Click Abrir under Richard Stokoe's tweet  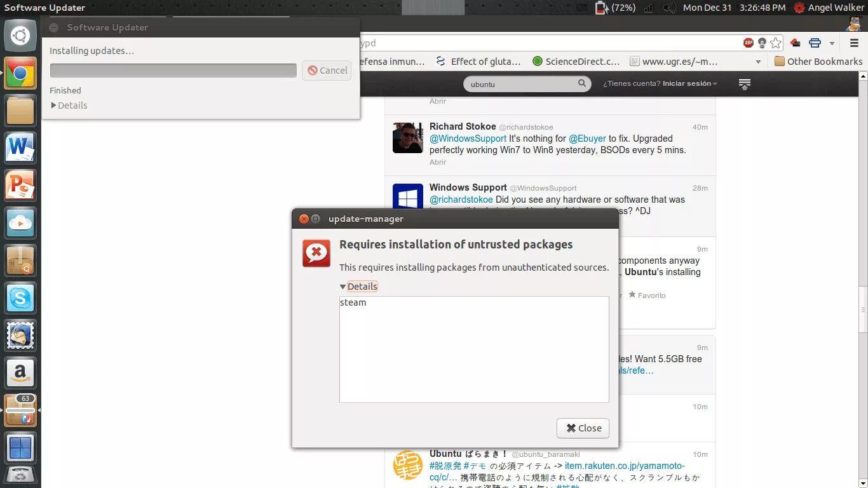pyautogui.click(x=438, y=162)
